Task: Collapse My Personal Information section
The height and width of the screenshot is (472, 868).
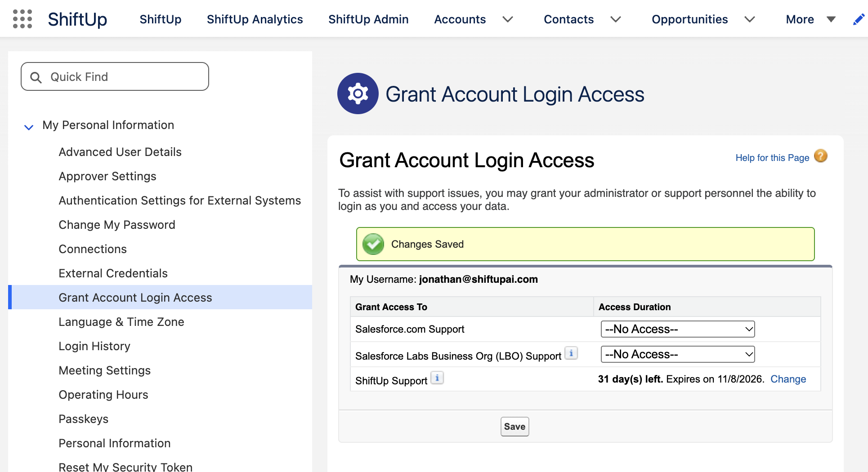Action: [29, 127]
